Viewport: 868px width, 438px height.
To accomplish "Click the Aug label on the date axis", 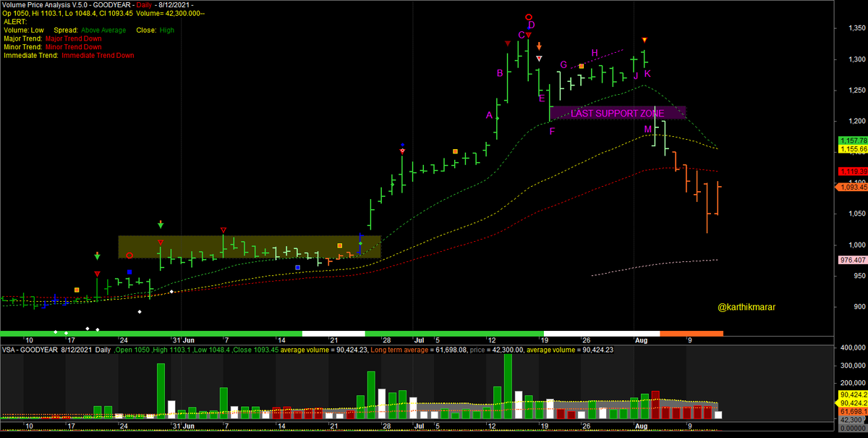I will pyautogui.click(x=642, y=340).
